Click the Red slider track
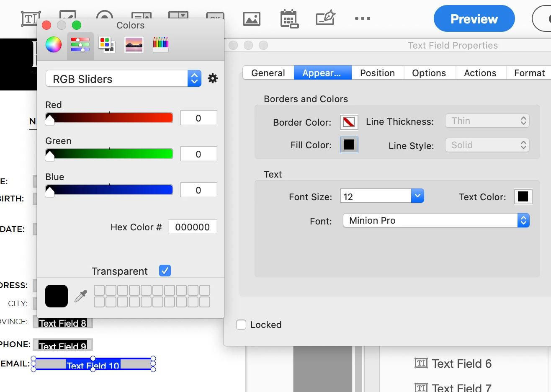The width and height of the screenshot is (551, 392). coord(109,118)
